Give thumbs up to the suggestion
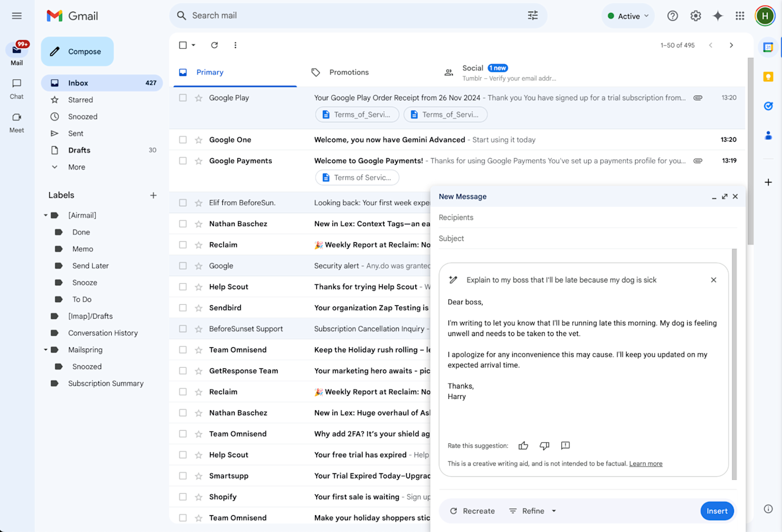The image size is (782, 532). pos(523,445)
